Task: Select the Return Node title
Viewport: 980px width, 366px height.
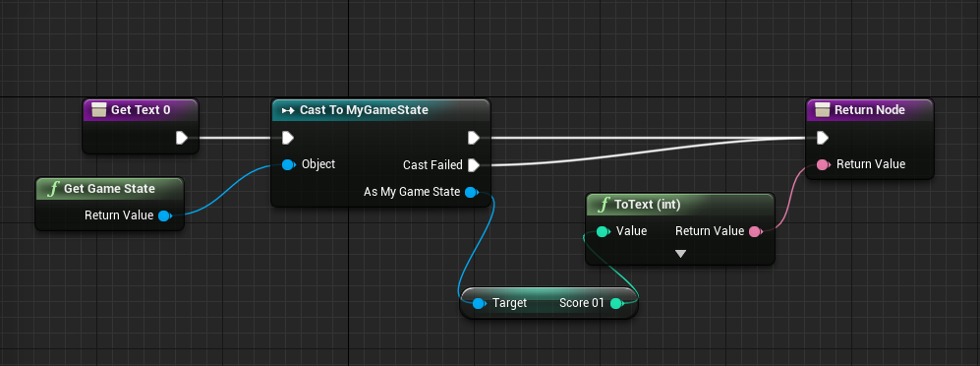Action: [869, 110]
